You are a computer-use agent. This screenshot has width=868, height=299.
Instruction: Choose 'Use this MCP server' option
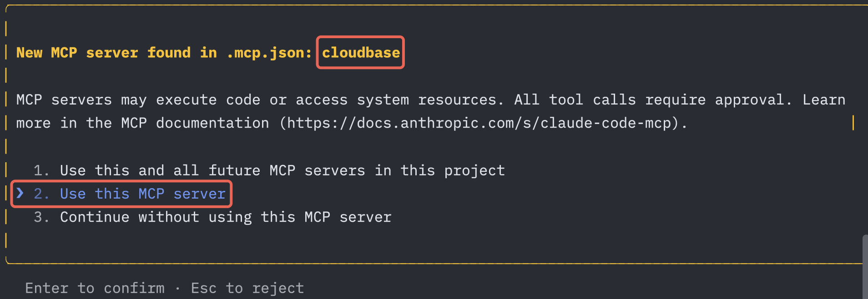click(143, 194)
